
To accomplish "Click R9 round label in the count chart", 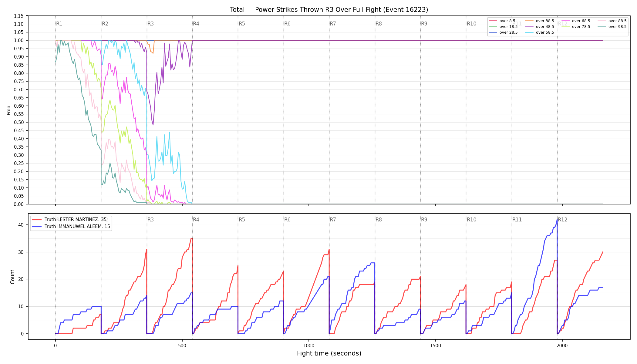I will (x=424, y=220).
